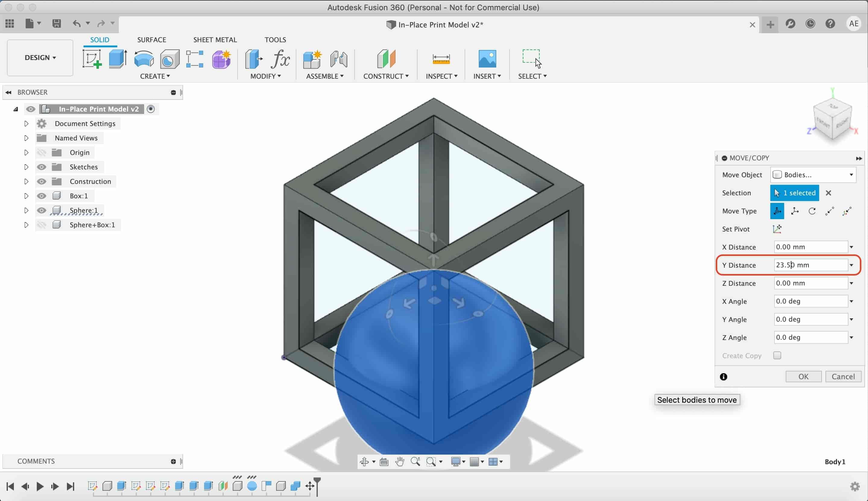
Task: Click the 1 selected button
Action: point(795,193)
